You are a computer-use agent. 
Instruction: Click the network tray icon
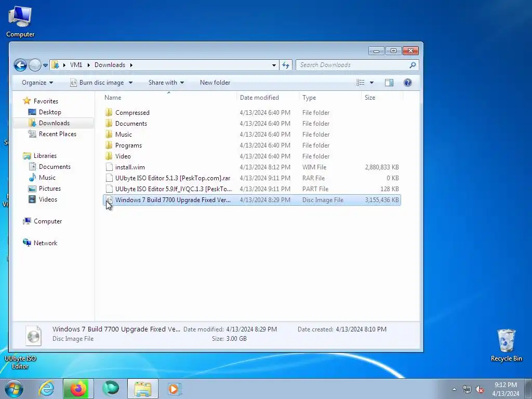467,389
